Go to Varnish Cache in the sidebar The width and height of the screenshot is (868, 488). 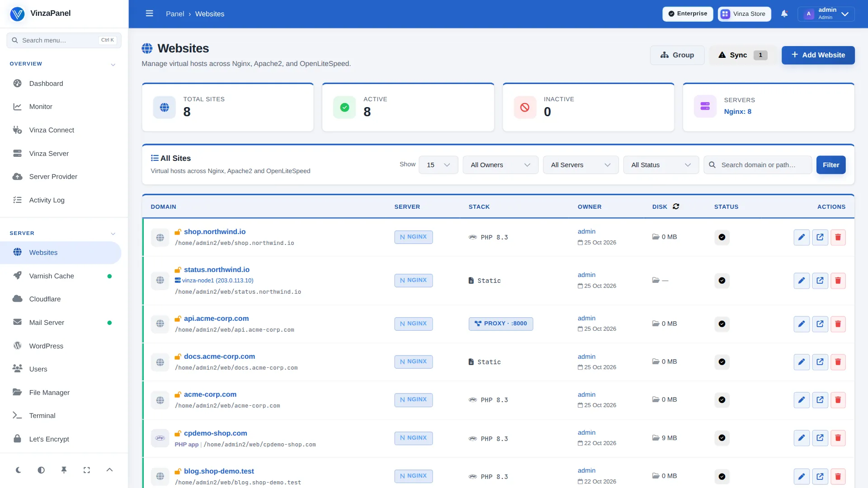point(61,276)
